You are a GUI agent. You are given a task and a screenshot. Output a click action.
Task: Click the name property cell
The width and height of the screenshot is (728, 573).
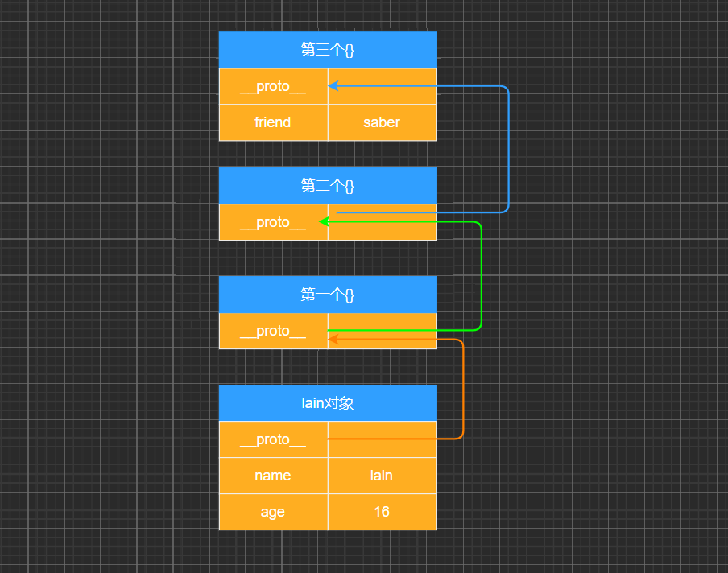(273, 476)
